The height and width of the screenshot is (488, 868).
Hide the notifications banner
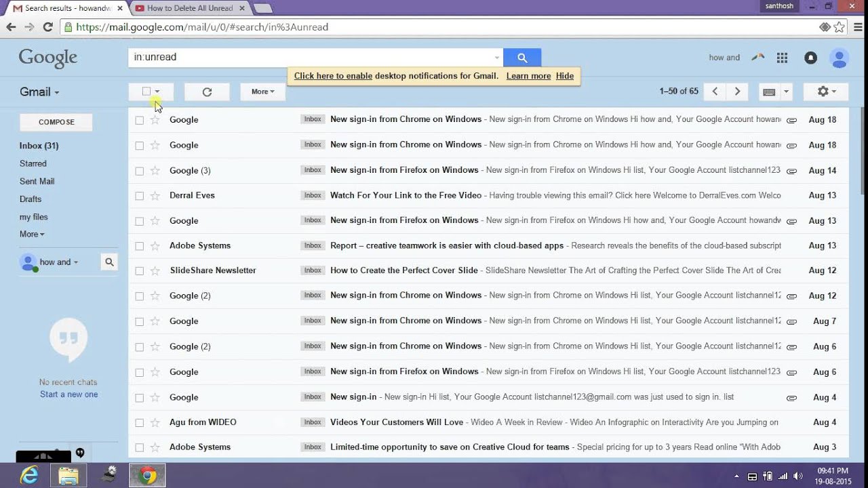pyautogui.click(x=565, y=76)
